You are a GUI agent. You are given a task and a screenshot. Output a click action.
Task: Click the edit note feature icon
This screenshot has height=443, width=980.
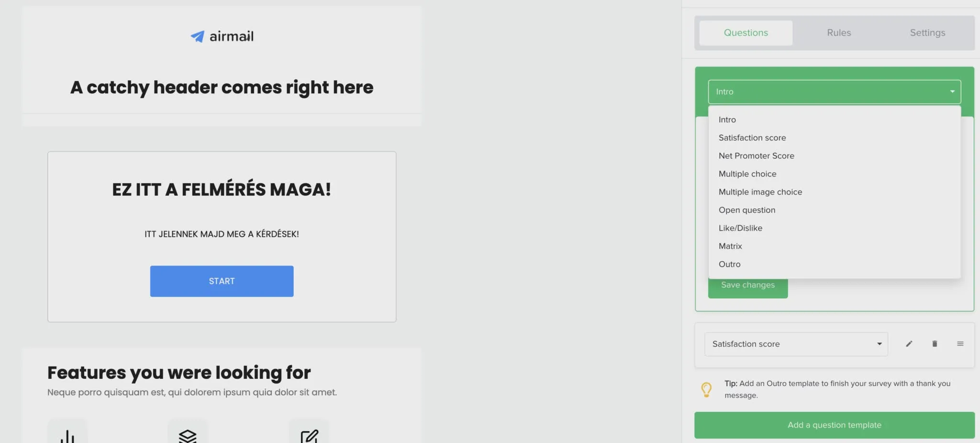pos(309,435)
